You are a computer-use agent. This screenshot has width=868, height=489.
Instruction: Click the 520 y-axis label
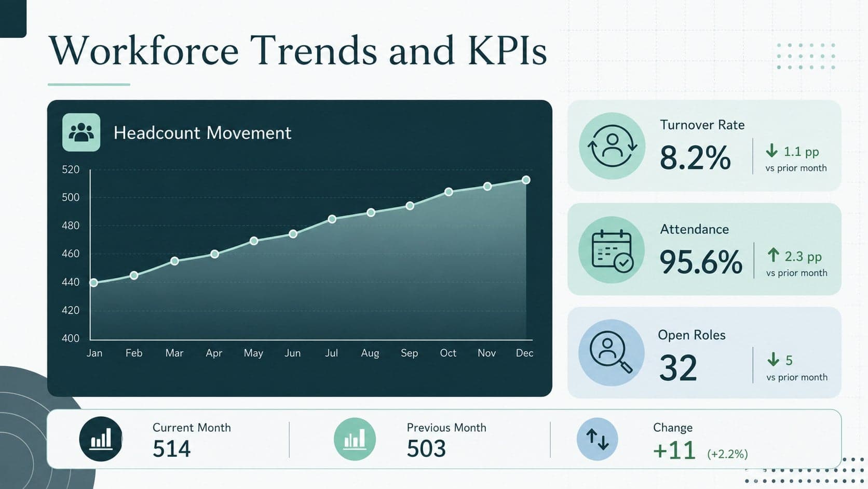click(x=71, y=169)
